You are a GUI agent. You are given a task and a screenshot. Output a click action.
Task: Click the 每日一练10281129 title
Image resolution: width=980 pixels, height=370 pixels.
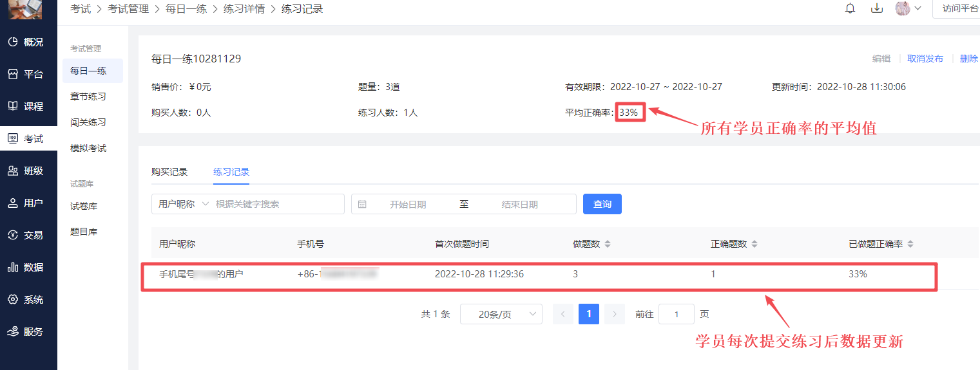pyautogui.click(x=196, y=59)
